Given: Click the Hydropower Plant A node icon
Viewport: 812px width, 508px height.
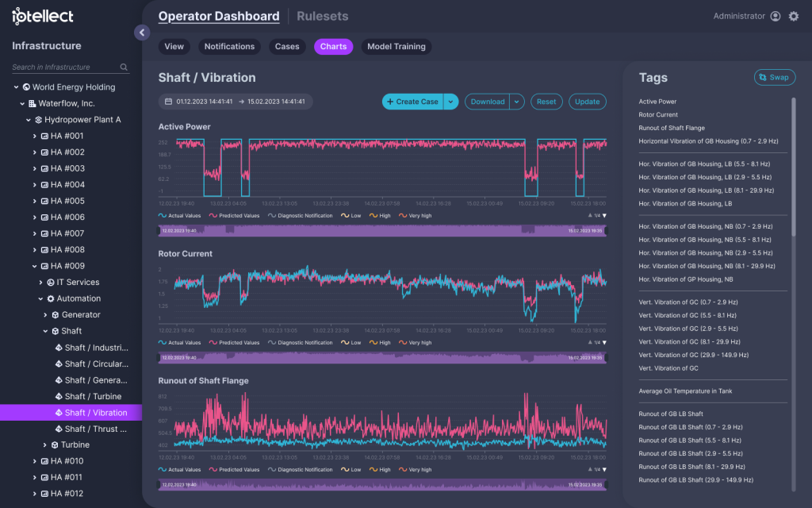Looking at the screenshot, I should click(x=38, y=120).
